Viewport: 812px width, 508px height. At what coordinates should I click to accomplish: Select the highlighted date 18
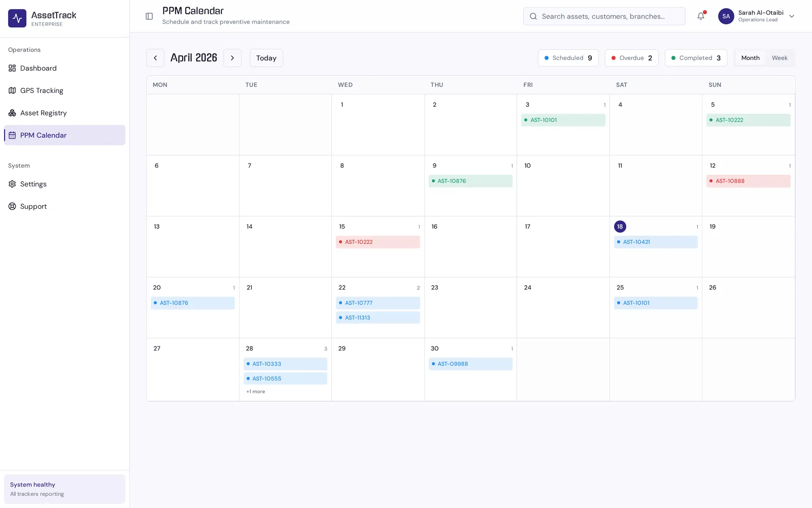coord(620,227)
